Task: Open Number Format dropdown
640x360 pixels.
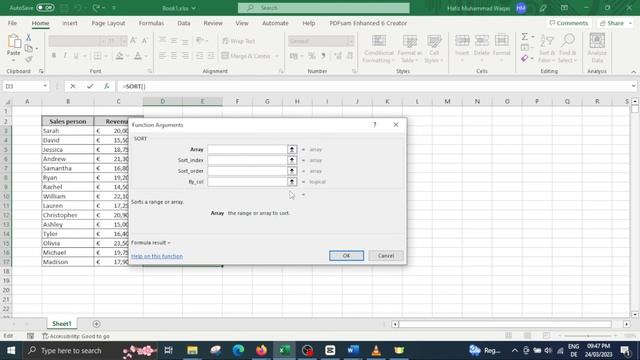Action: pyautogui.click(x=350, y=41)
